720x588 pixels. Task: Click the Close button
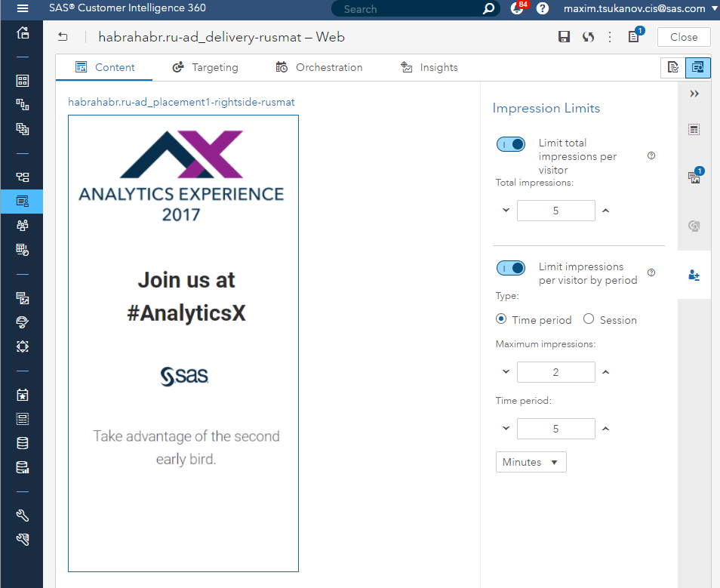coord(684,37)
